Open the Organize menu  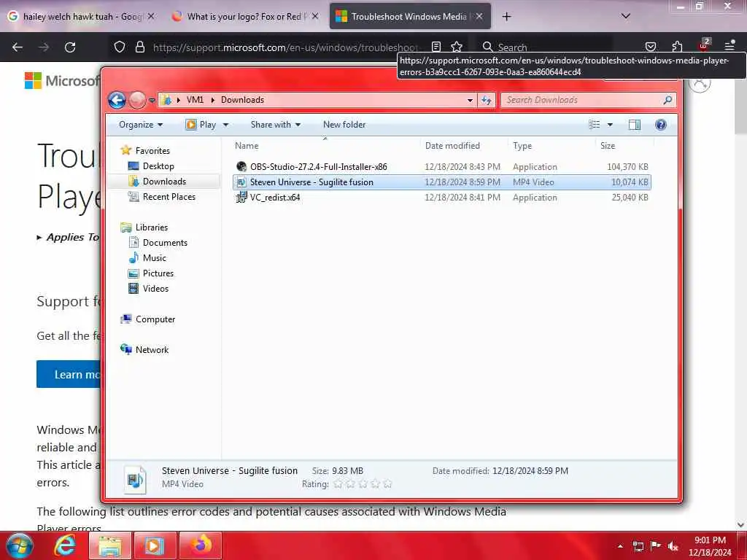click(141, 125)
